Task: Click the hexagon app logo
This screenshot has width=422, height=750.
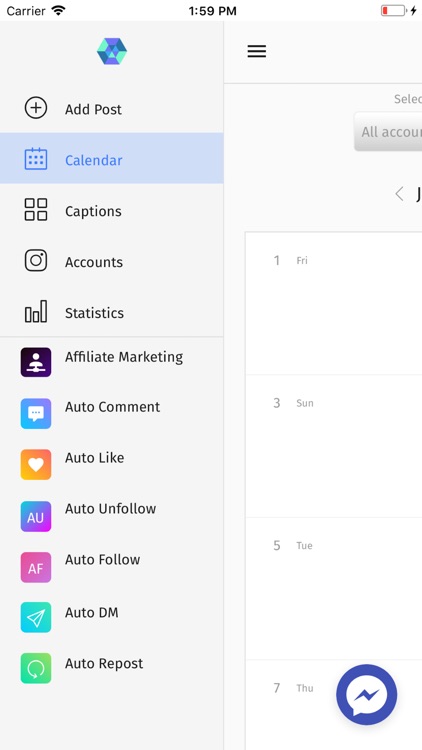Action: pyautogui.click(x=112, y=51)
